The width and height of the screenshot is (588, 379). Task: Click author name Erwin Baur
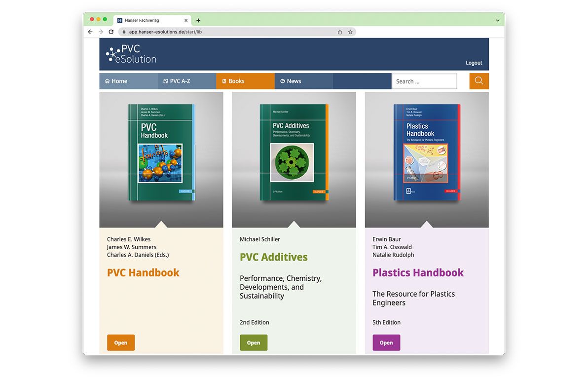[x=387, y=239]
